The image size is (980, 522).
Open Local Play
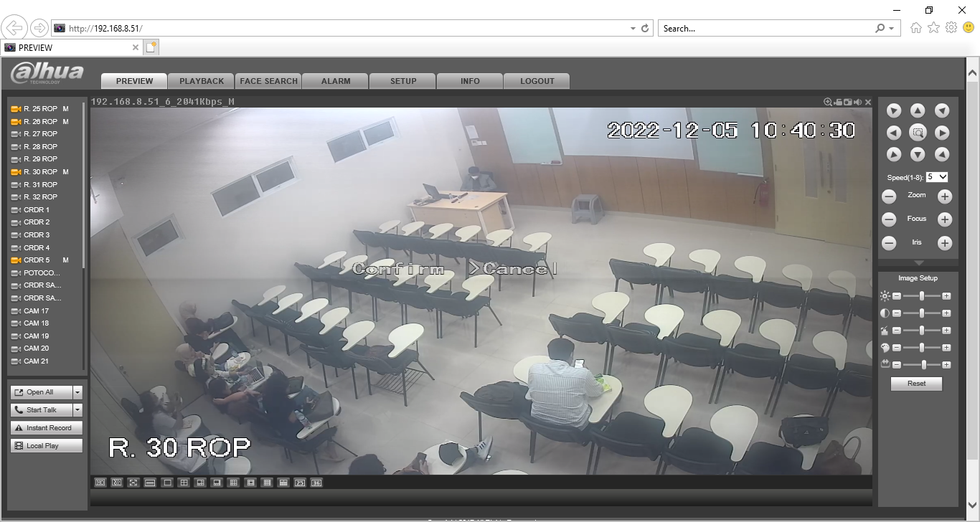(47, 446)
